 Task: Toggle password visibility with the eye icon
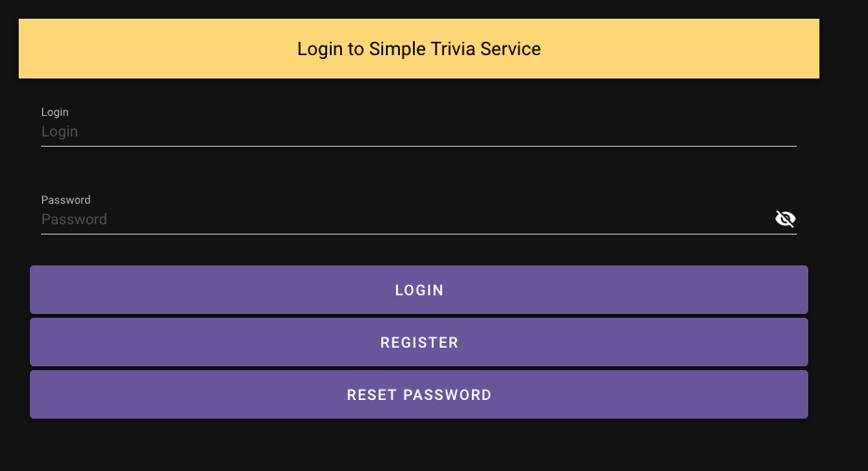point(785,219)
